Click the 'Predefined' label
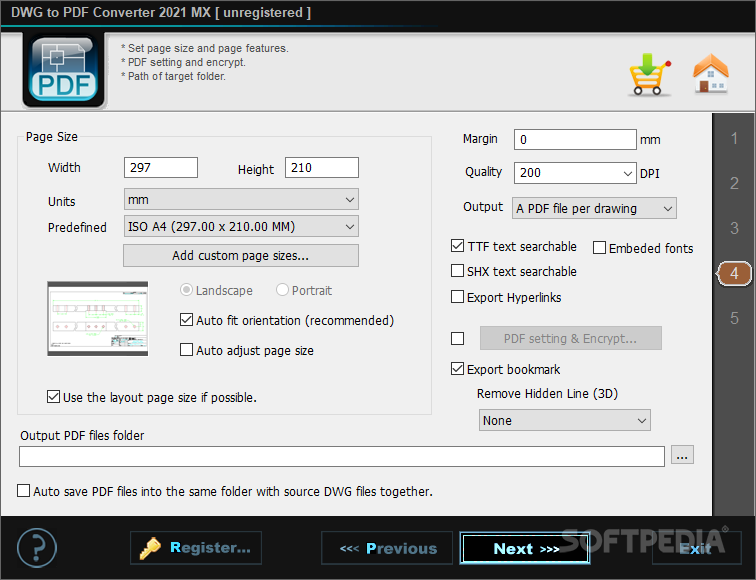Image resolution: width=756 pixels, height=580 pixels. [x=77, y=228]
